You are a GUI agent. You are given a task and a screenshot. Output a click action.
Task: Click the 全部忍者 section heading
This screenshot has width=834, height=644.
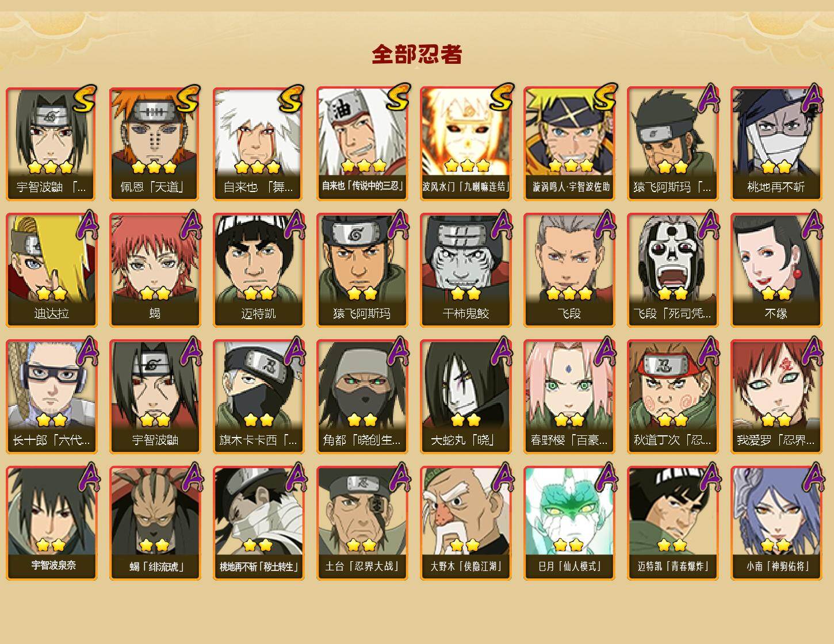417,55
